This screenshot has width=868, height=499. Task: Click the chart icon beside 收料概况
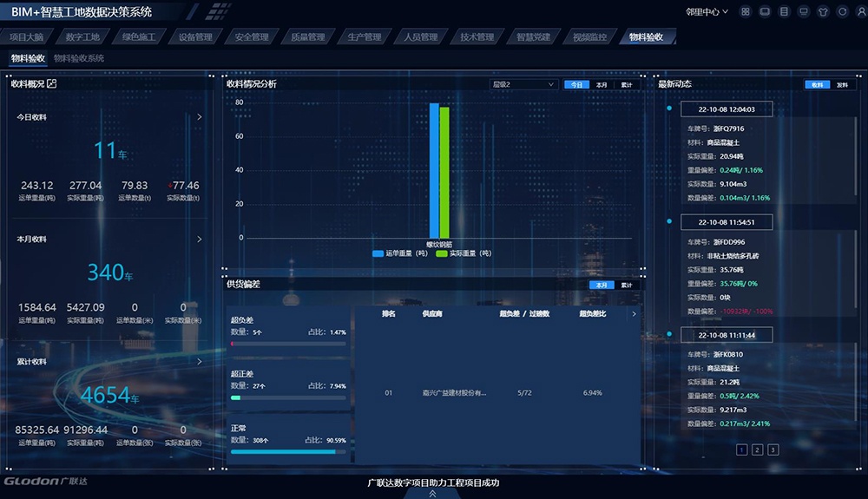click(52, 84)
